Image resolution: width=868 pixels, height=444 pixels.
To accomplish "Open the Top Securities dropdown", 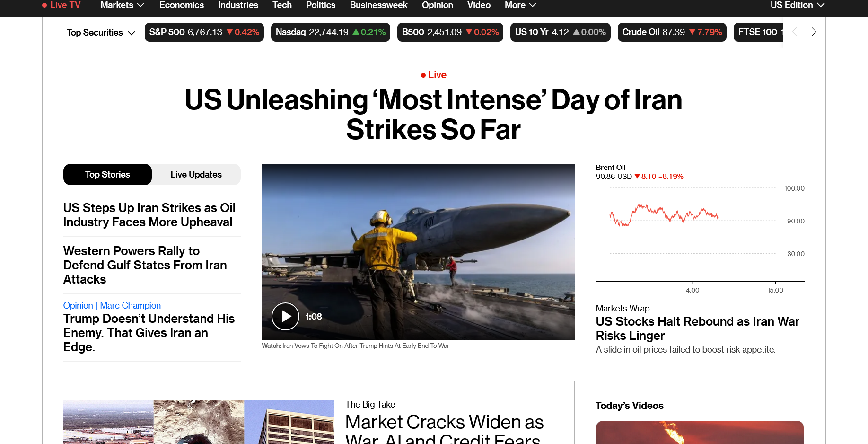I will [x=100, y=32].
